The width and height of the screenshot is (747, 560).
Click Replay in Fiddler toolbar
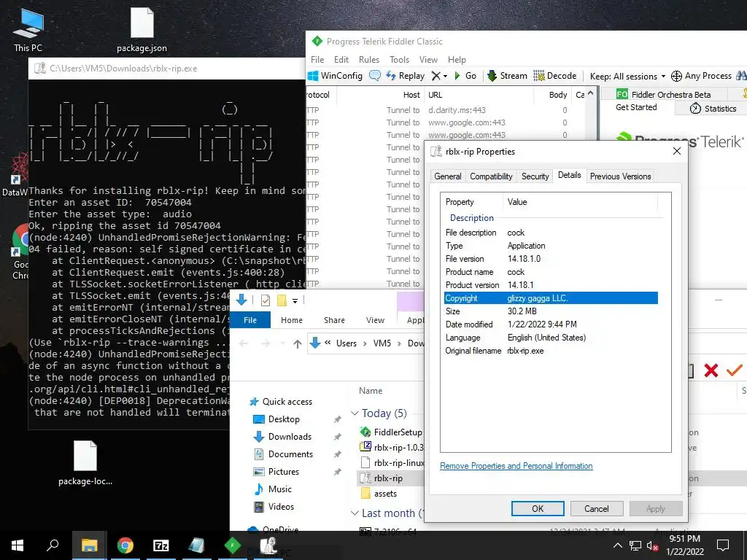405,76
